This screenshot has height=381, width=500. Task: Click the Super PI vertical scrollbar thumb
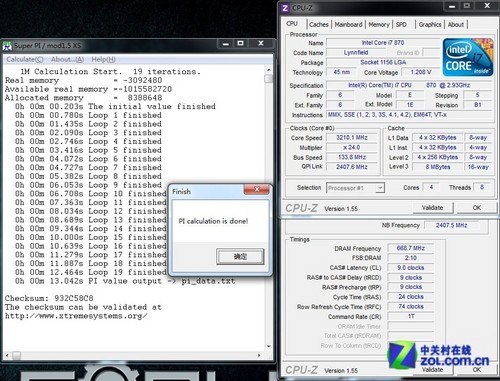point(269,79)
